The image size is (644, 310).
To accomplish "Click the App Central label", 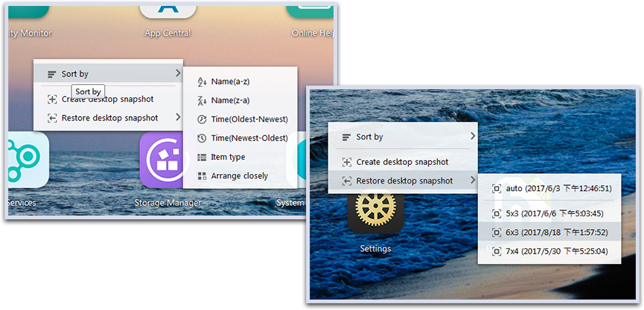I will point(168,33).
